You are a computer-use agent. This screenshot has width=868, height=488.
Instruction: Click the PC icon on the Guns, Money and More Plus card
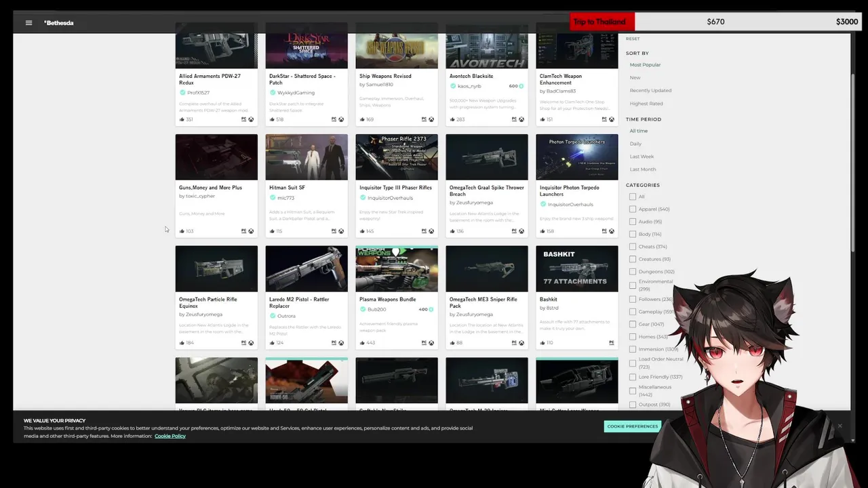[x=243, y=231]
